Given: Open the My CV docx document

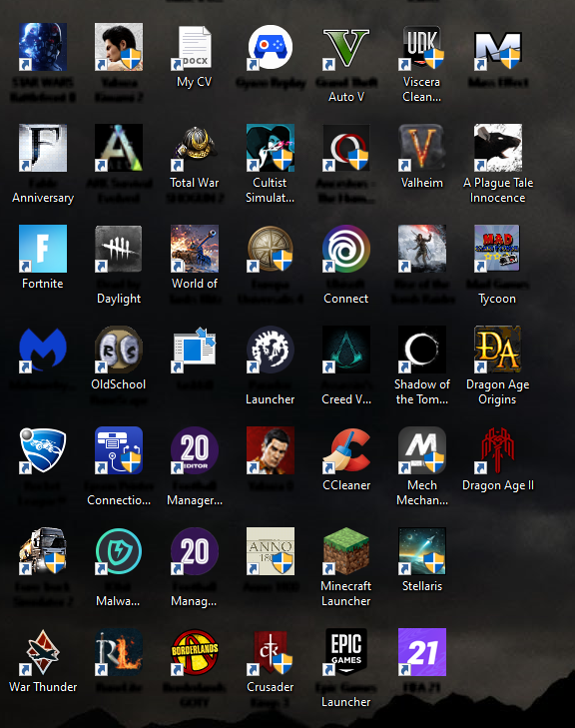Looking at the screenshot, I should click(195, 47).
